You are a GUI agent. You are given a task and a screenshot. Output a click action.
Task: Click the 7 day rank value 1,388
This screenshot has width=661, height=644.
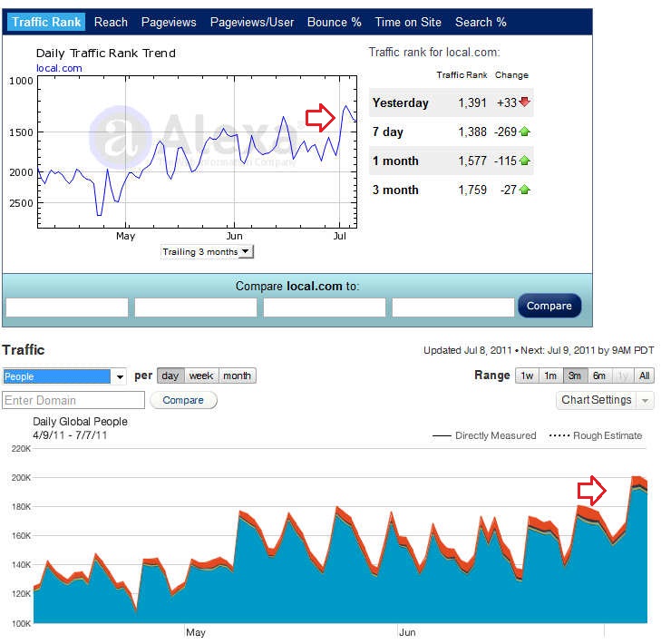472,132
